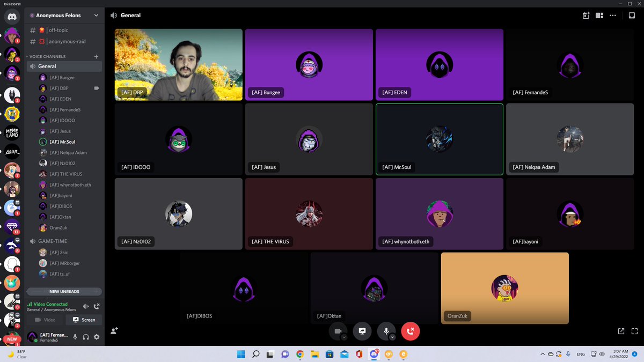
Task: Focus the [AF] EDEN participant tile
Action: tap(440, 65)
